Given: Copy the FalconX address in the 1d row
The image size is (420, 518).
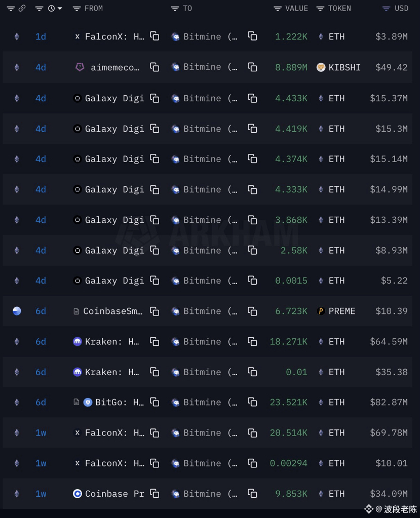Looking at the screenshot, I should 155,36.
